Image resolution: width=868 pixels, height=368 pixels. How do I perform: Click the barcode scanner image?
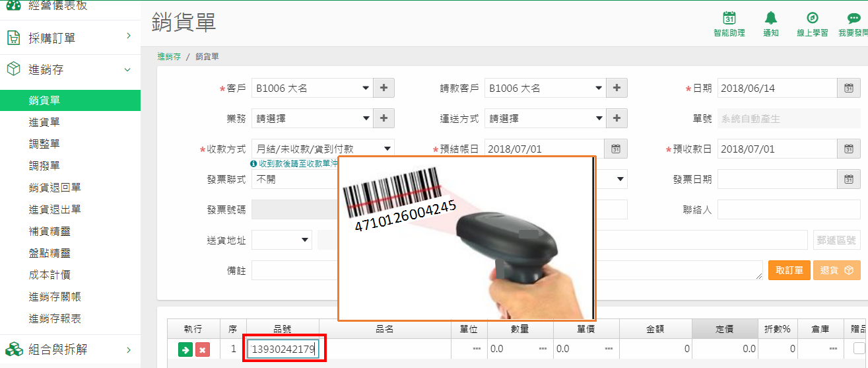pos(467,239)
